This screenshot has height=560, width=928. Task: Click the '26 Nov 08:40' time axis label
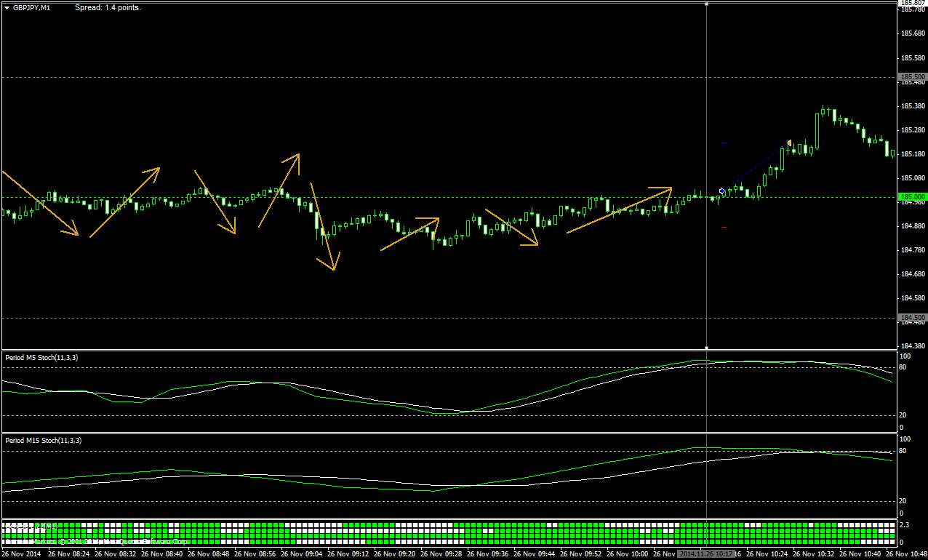164,553
